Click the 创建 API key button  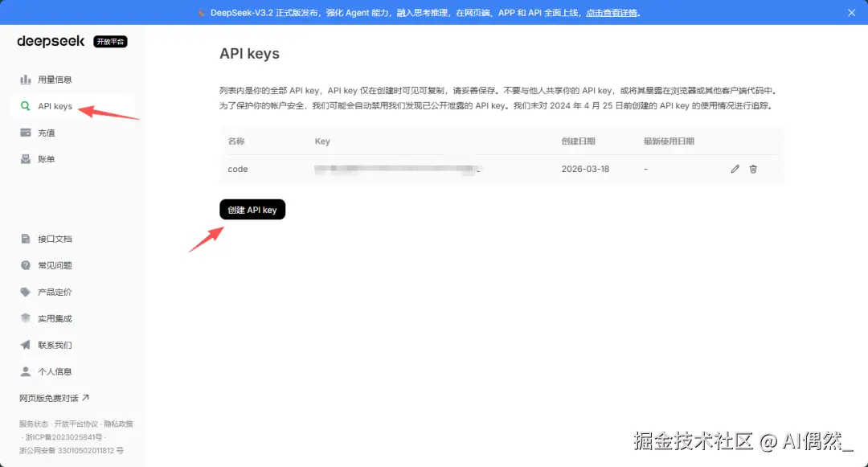252,210
